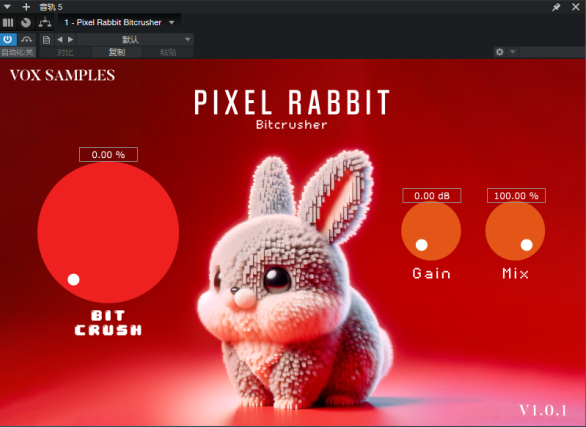This screenshot has height=427, width=586.
Task: Click the Gain label text
Action: [431, 273]
